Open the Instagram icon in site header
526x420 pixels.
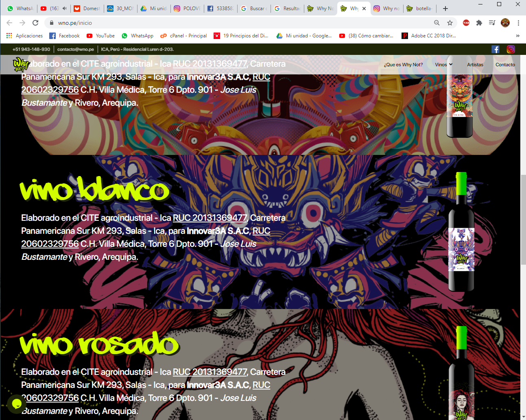point(511,49)
